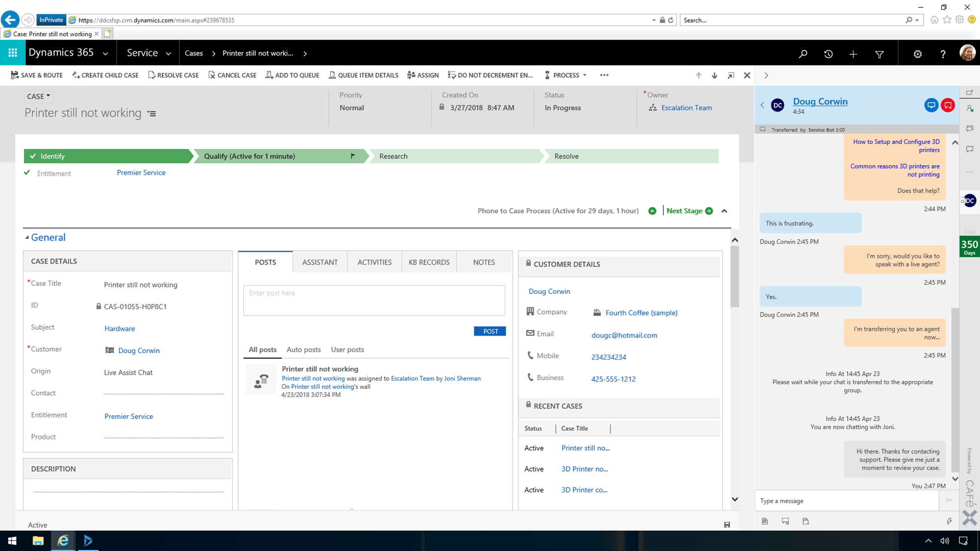Click the Post button
The height and width of the screenshot is (551, 980).
490,332
